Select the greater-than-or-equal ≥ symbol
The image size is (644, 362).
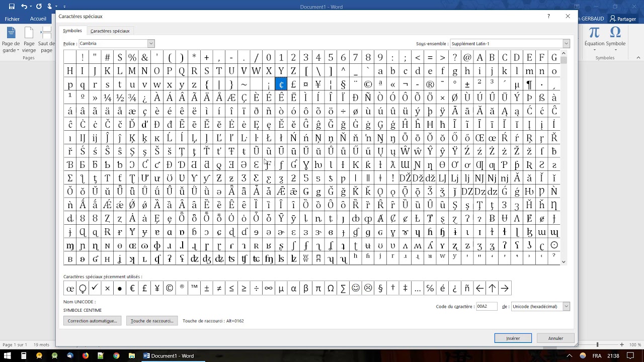(244, 288)
